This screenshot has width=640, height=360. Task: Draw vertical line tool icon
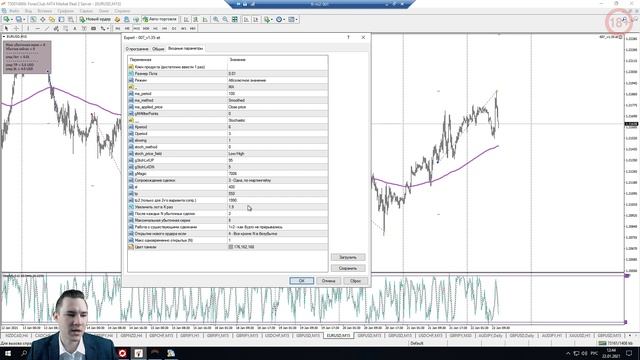coord(28,29)
